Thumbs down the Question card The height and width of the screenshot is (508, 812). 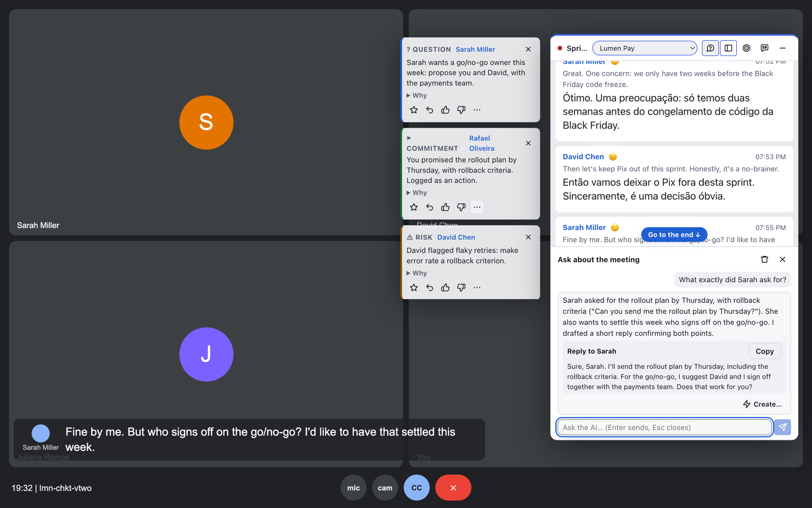click(461, 110)
